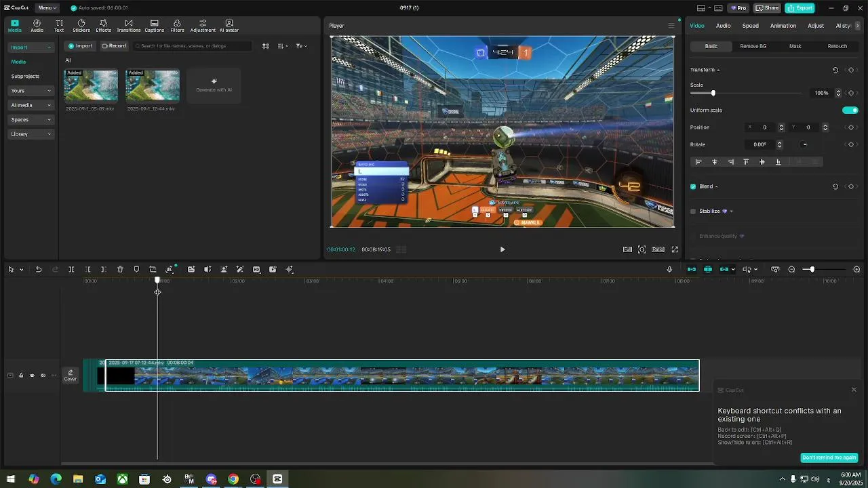Click the Record button in media panel
Image resolution: width=868 pixels, height=488 pixels.
(114, 46)
